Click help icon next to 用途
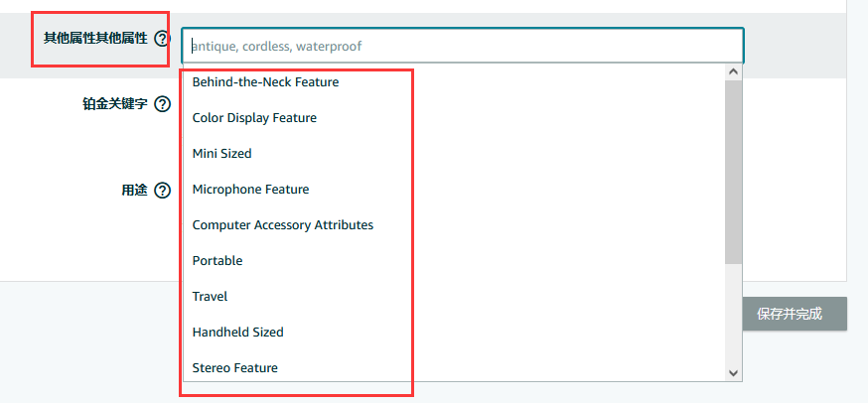 point(162,191)
